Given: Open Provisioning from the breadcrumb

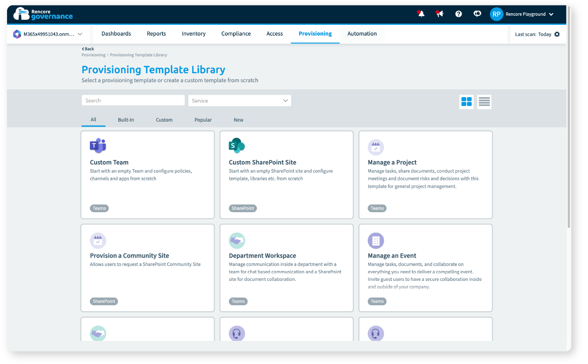Looking at the screenshot, I should (x=94, y=55).
